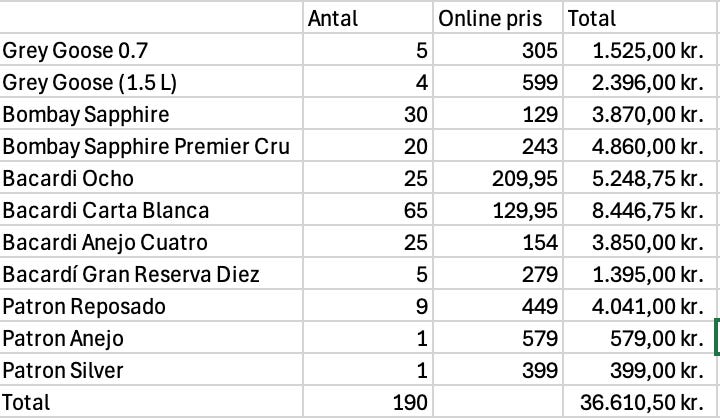Click the Bacardi Anejo Cuatro cell

[150, 242]
